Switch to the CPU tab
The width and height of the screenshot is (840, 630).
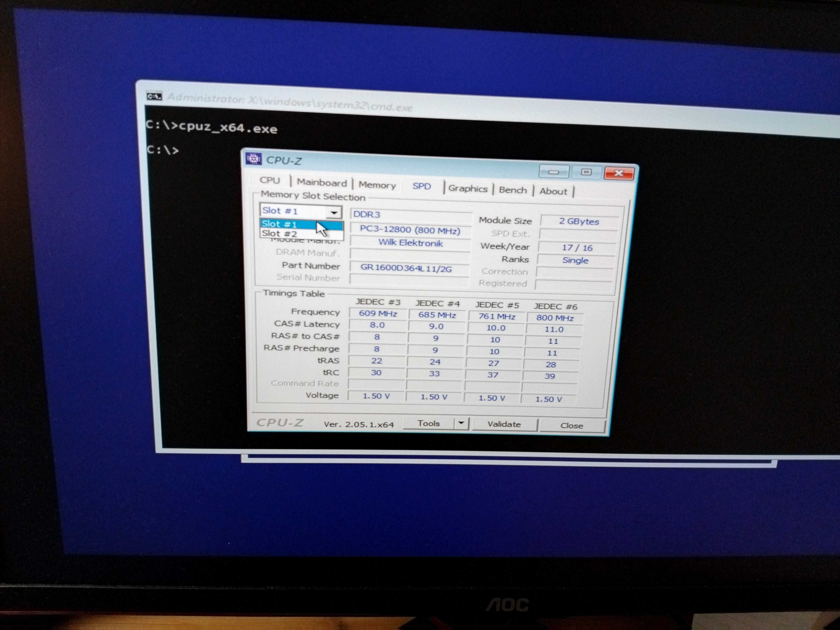(x=270, y=180)
